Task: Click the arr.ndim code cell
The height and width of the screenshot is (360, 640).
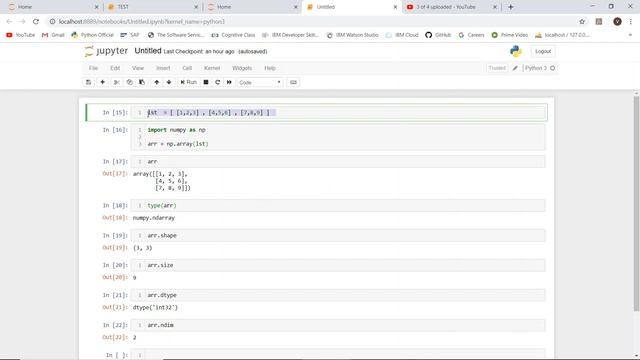Action: click(338, 325)
